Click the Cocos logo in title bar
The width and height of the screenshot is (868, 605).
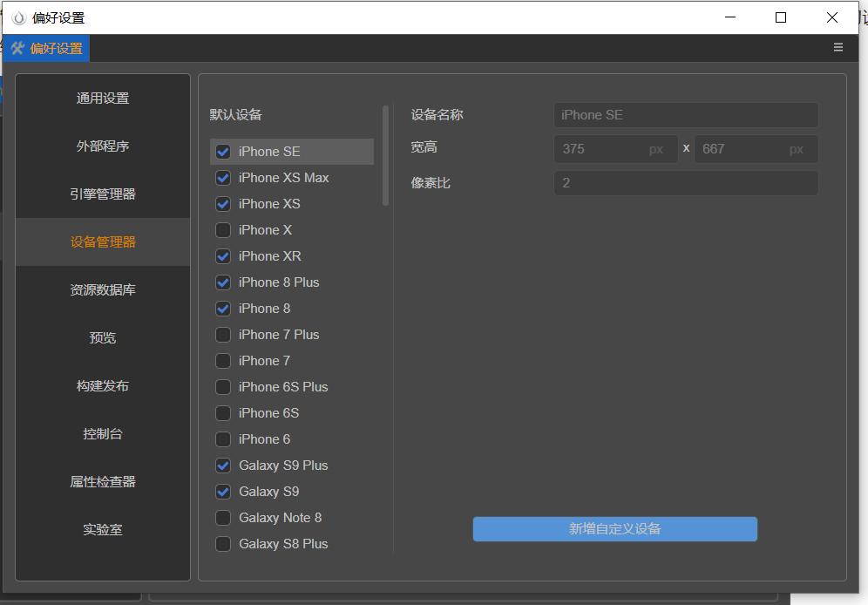click(19, 17)
